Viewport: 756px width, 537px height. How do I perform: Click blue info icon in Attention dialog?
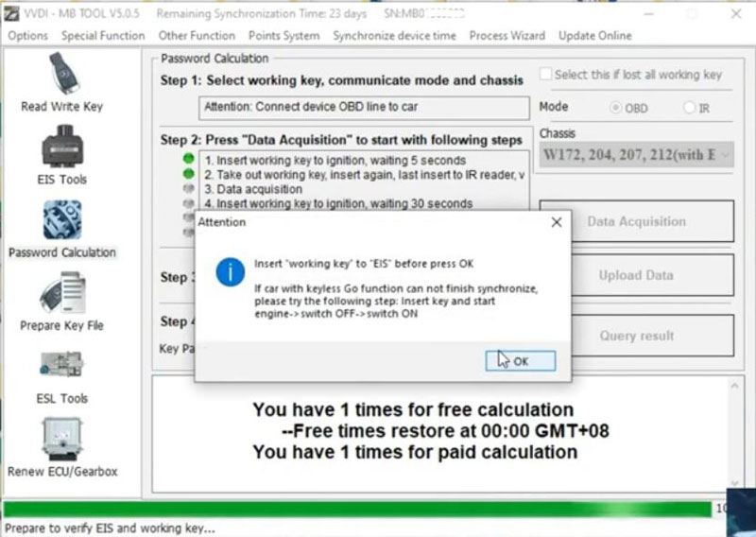pos(230,271)
